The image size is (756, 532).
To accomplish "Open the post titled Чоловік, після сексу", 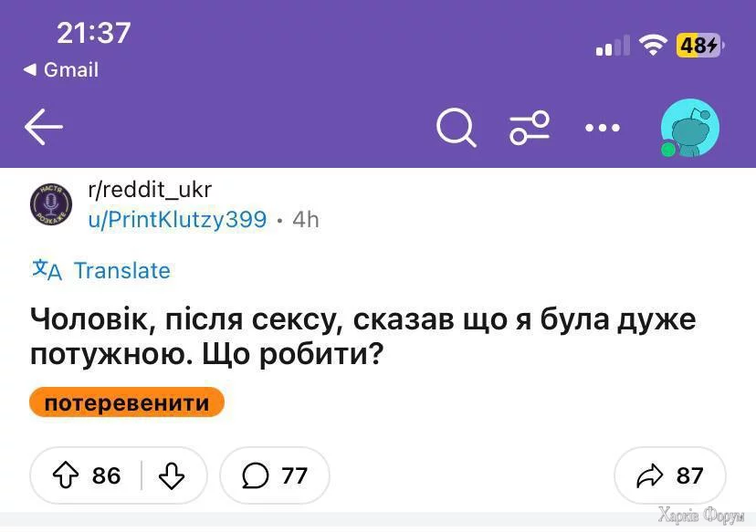I will [x=362, y=336].
